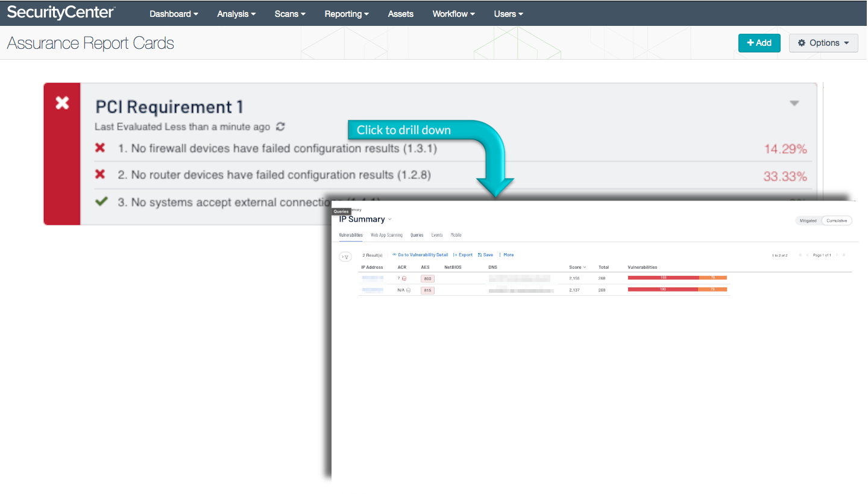
Task: Go to previous results page
Action: click(808, 255)
